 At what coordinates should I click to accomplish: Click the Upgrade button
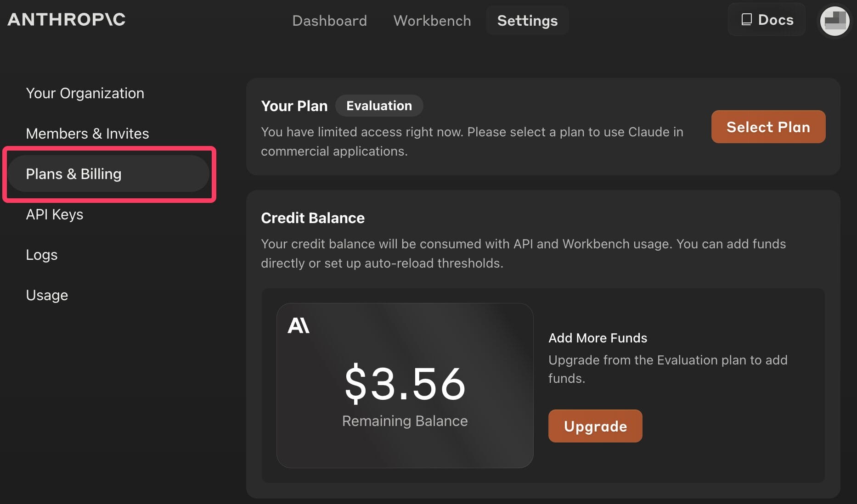[x=595, y=426]
